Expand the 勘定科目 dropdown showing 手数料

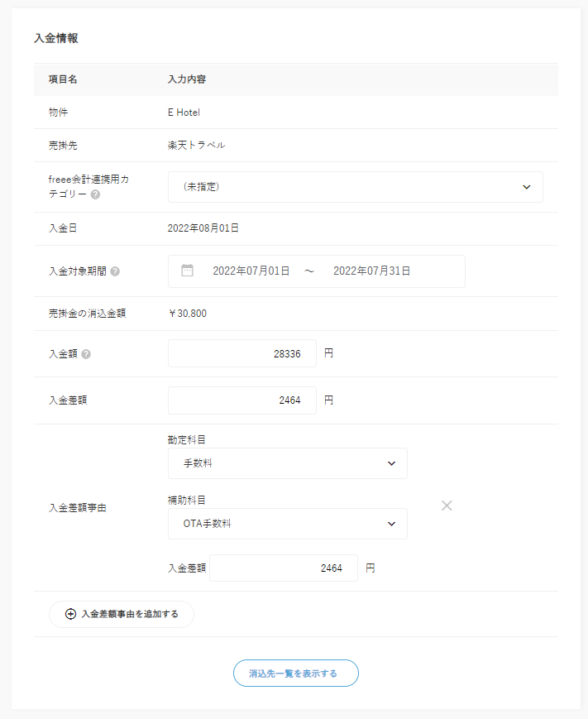pos(287,463)
